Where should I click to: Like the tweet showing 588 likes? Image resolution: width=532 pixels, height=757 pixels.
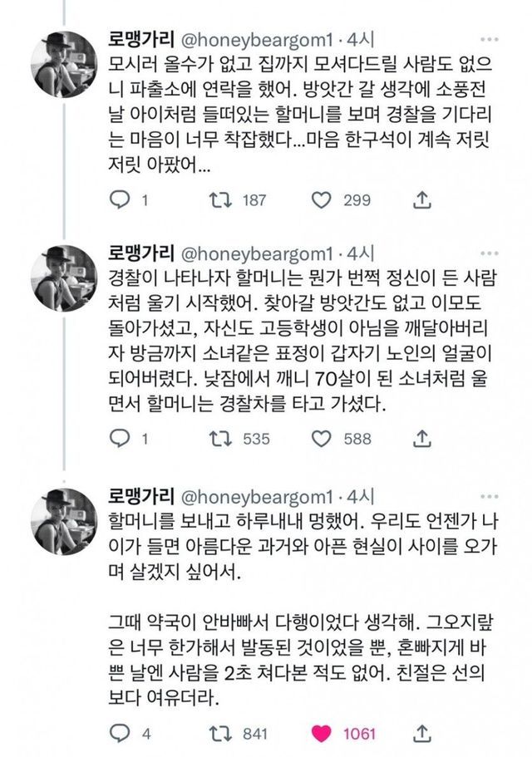(322, 437)
